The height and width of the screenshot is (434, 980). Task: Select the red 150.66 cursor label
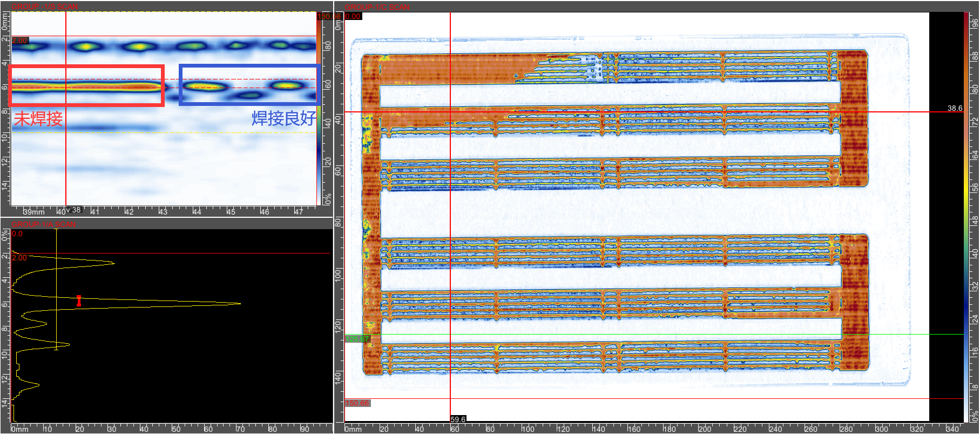point(357,403)
